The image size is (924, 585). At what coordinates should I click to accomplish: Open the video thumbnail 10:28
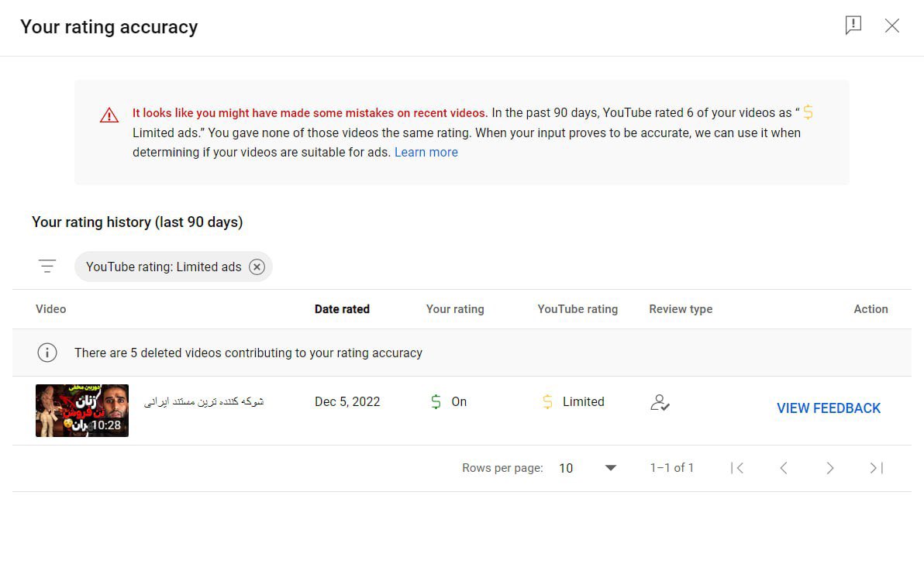82,410
